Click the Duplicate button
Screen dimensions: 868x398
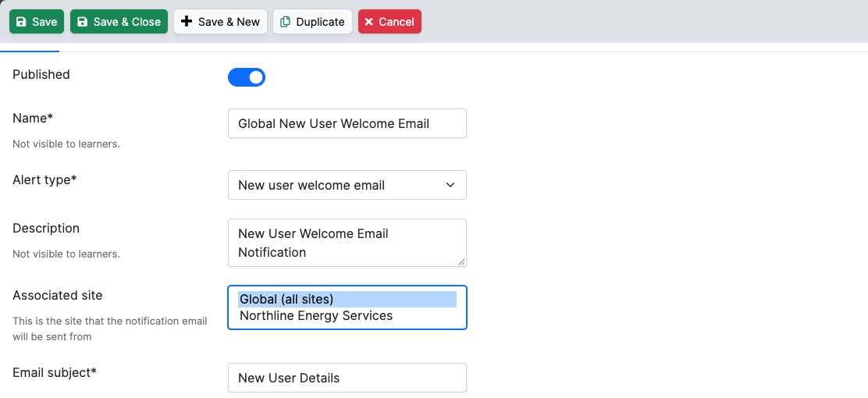313,22
